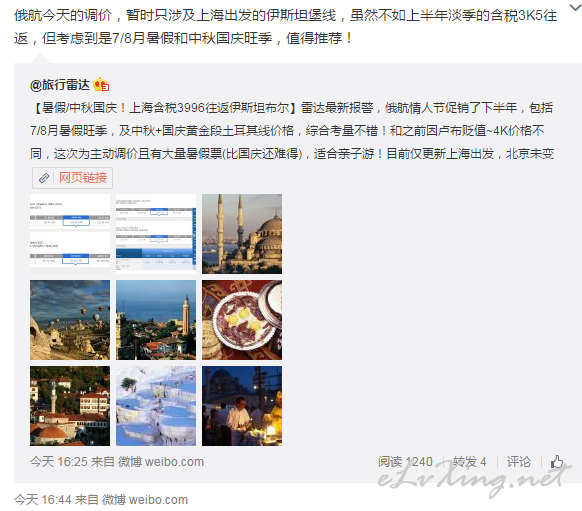View the red-roofed houses photo

[x=70, y=406]
